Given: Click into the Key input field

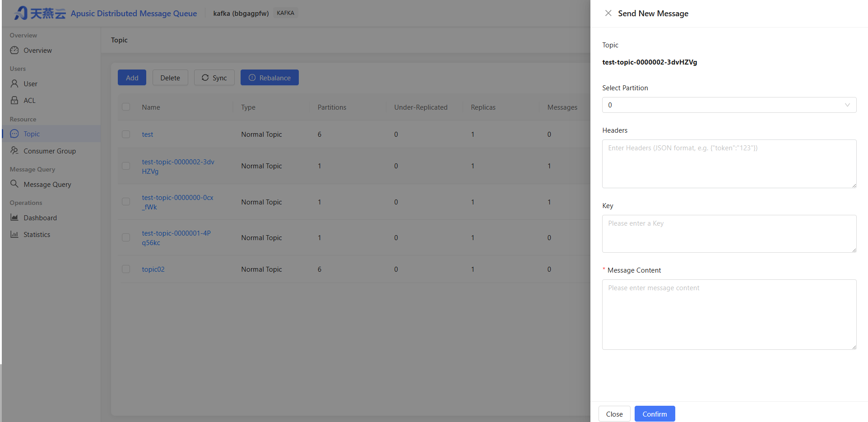Looking at the screenshot, I should [x=729, y=234].
